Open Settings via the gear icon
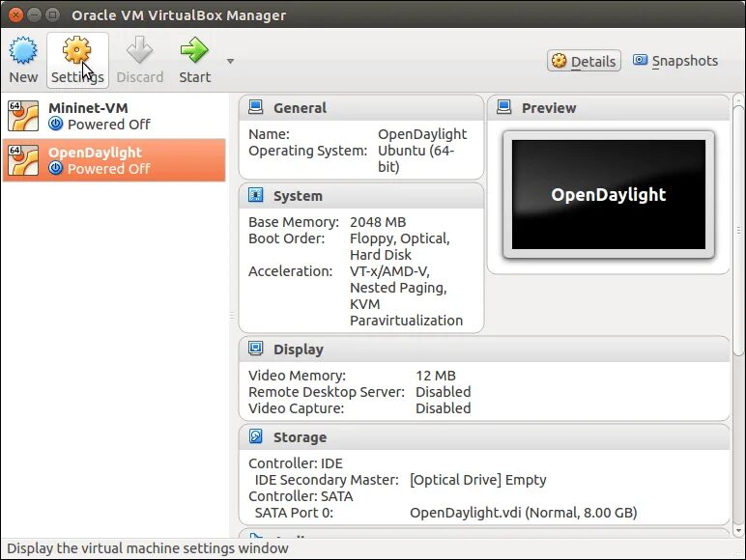Screen dimensions: 746x560 [x=76, y=50]
